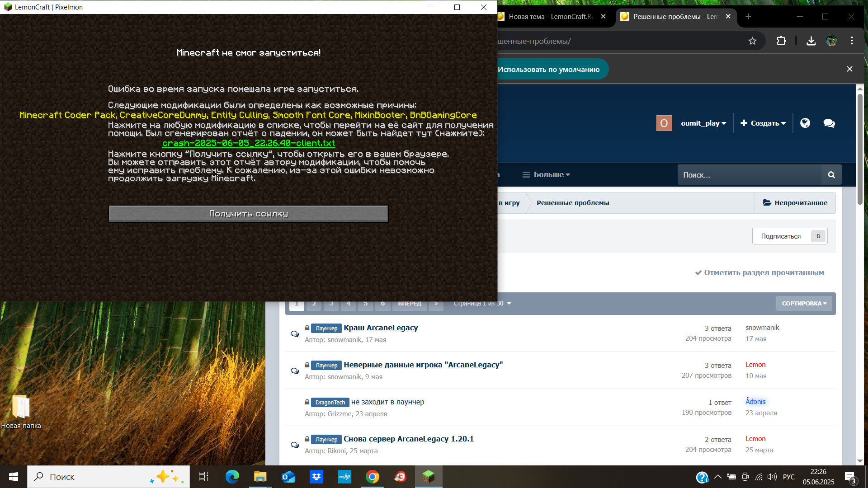Click the forum globe notifications icon
The image size is (868, 488).
805,123
